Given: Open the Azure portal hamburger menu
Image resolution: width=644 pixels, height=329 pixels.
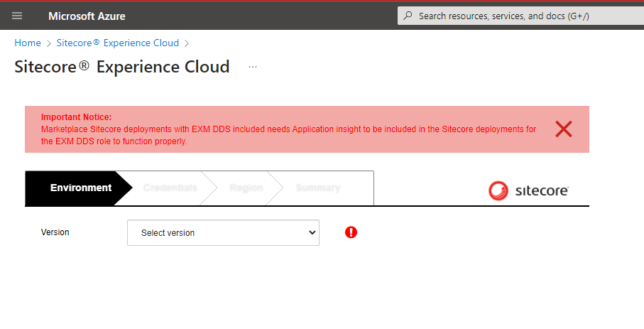Looking at the screenshot, I should [x=17, y=16].
